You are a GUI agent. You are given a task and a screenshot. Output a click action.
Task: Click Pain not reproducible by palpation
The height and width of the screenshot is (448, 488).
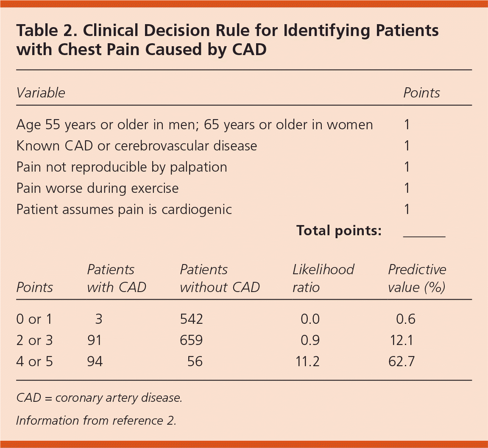122,167
